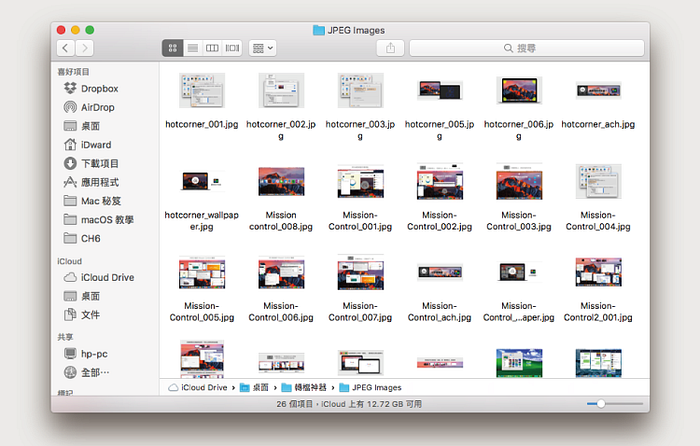Select Mission-Control_001.jpg thumbnail
Screen dimensions: 700x446
point(360,181)
